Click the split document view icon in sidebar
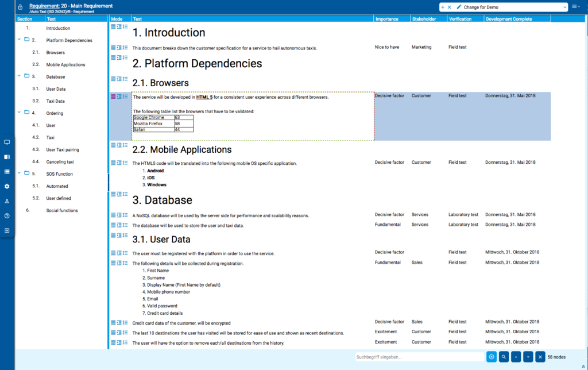 (x=7, y=156)
